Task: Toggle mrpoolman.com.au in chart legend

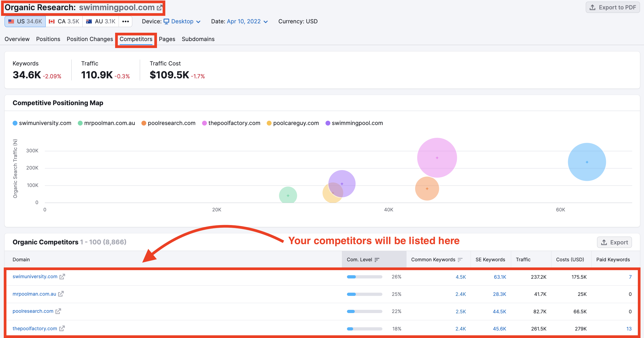Action: 107,123
